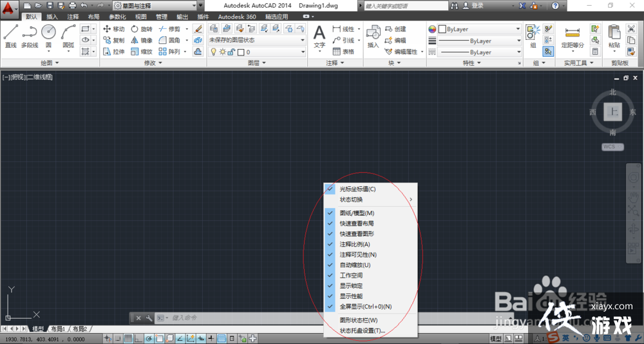
Task: Switch to the 布局1 layout tab
Action: tap(59, 329)
